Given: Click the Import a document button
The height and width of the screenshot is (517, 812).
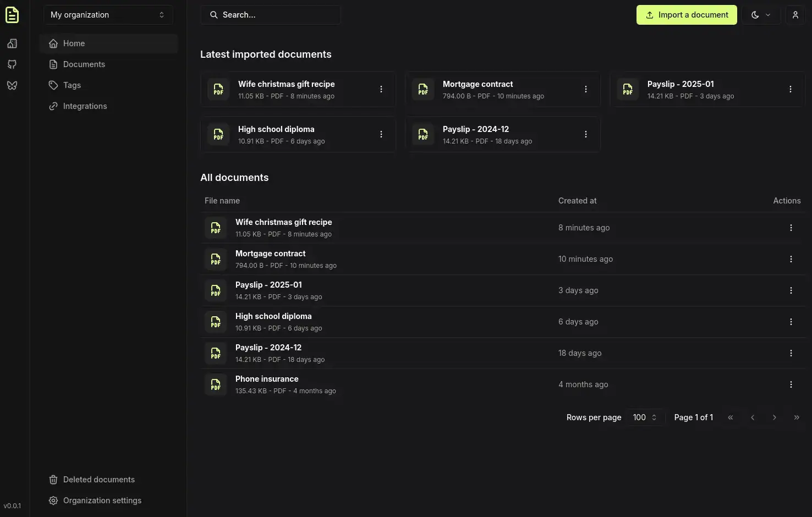Looking at the screenshot, I should [x=687, y=15].
